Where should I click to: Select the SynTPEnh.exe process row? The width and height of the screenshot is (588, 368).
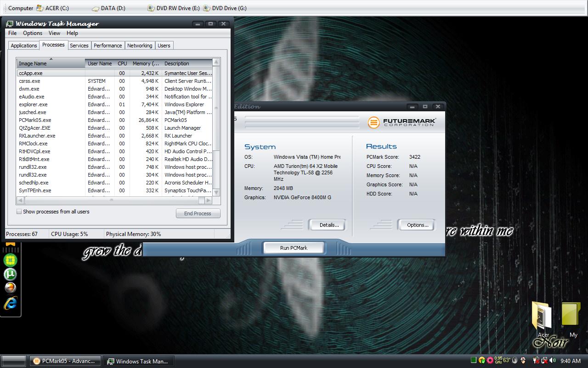coord(115,190)
